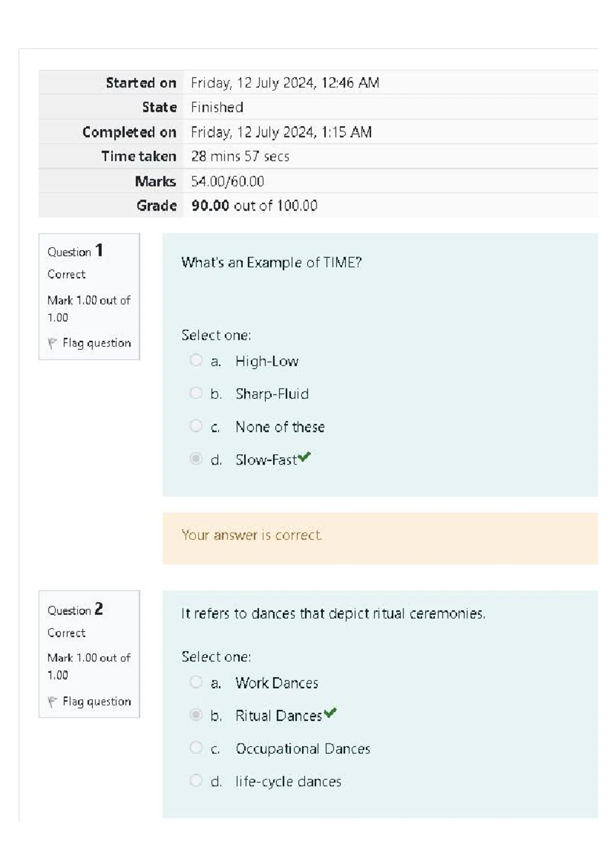Screen dimensions: 613x868
Task: Click the Question 2 heading in info box
Action: click(x=75, y=609)
